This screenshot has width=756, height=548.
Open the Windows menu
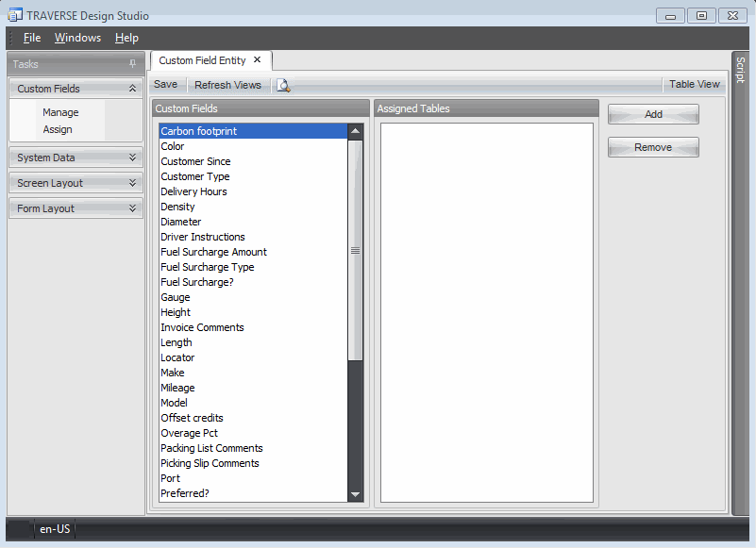[77, 38]
